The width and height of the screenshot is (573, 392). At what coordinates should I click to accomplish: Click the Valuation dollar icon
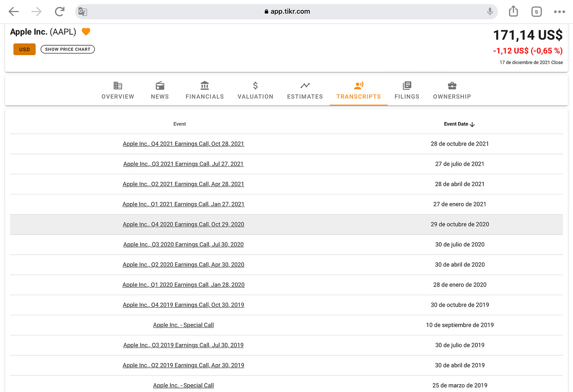(255, 85)
